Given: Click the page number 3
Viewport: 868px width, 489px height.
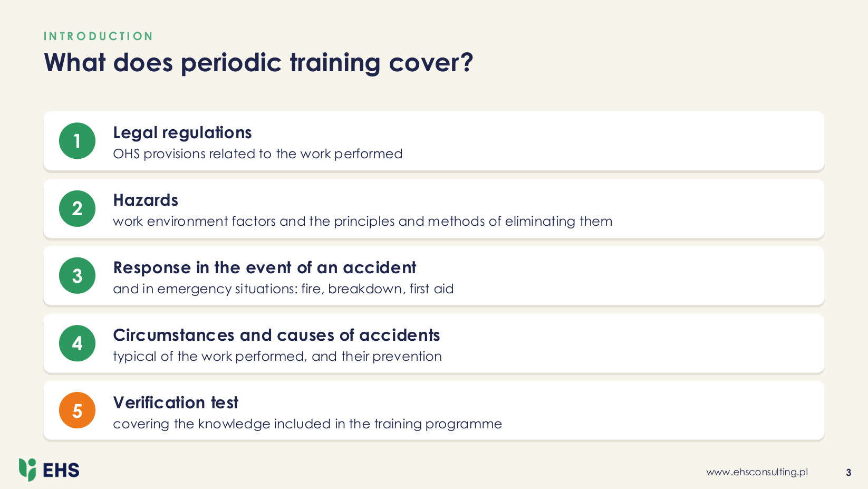Looking at the screenshot, I should point(848,473).
